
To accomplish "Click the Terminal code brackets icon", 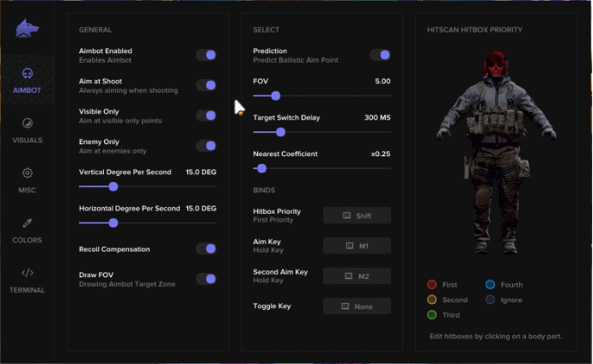I will coord(28,273).
